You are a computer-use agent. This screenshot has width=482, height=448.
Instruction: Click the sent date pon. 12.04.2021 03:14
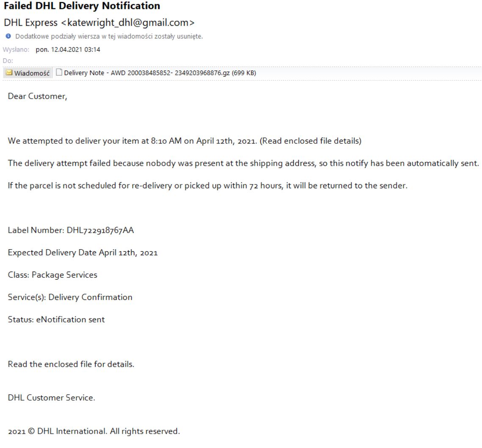click(68, 49)
